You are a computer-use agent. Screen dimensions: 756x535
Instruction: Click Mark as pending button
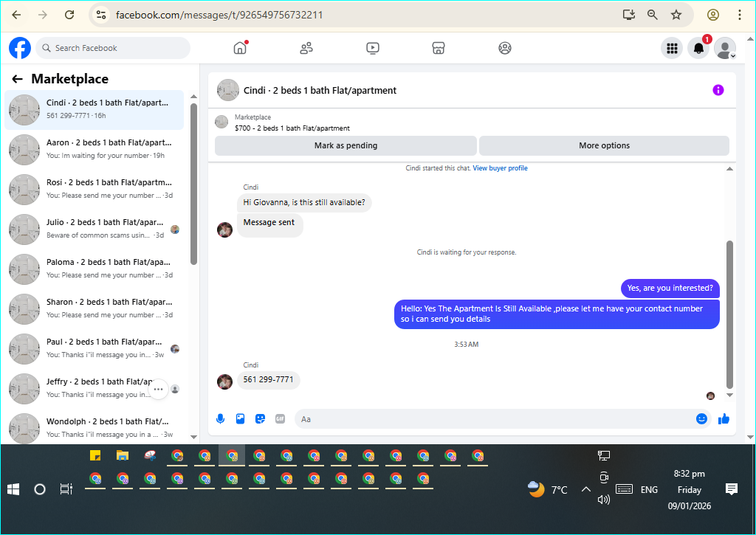pyautogui.click(x=346, y=145)
